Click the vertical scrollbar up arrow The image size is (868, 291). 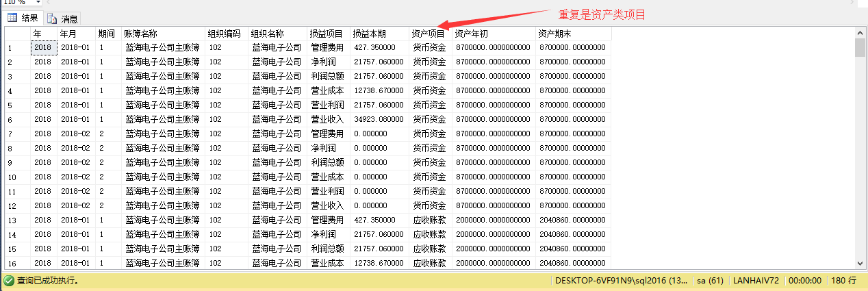click(860, 32)
